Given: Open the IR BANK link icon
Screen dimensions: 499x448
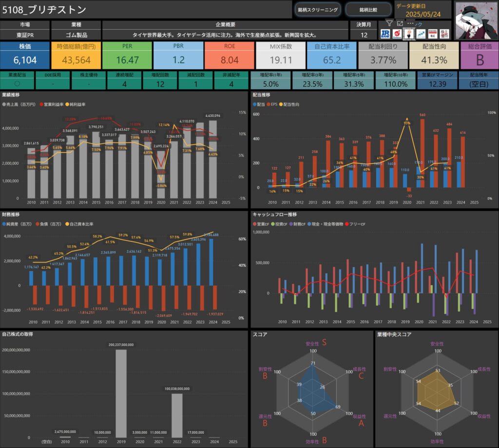Looking at the screenshot, I should [x=385, y=34].
